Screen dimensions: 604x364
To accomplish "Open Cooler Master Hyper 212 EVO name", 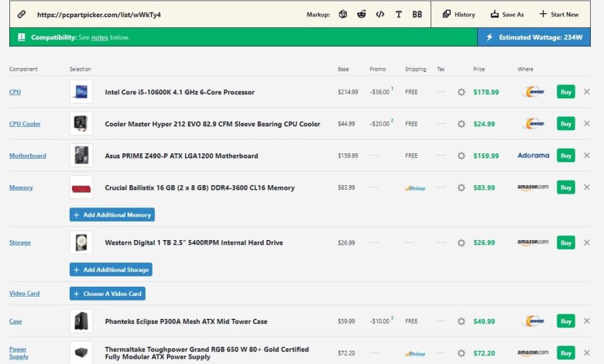I will [212, 124].
